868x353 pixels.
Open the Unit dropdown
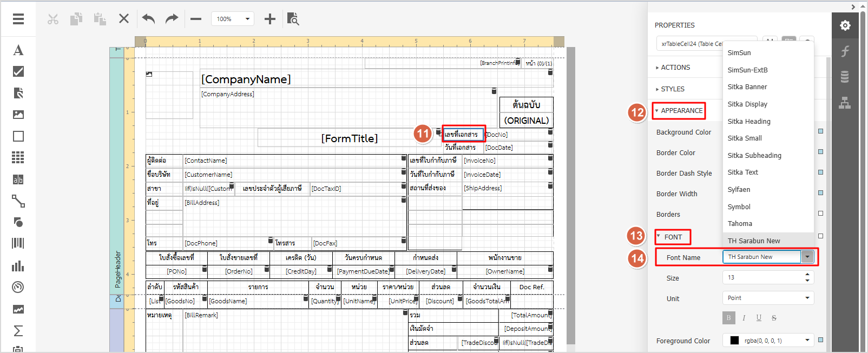tap(768, 298)
